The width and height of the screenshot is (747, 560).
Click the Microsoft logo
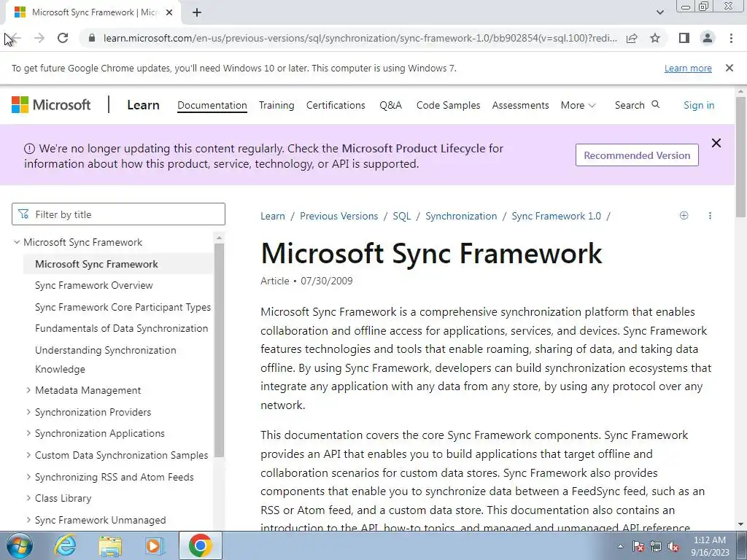point(51,105)
